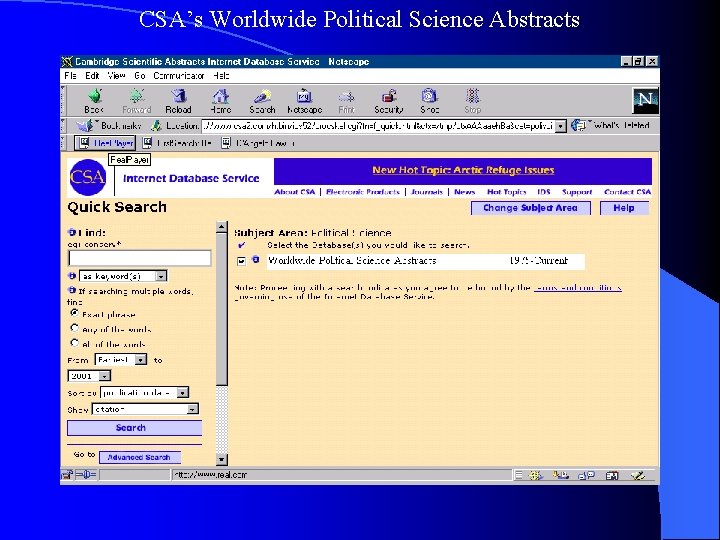Screen dimensions: 720x540
Task: Click the leftmost component bar icon in status bar
Action: tap(535, 475)
